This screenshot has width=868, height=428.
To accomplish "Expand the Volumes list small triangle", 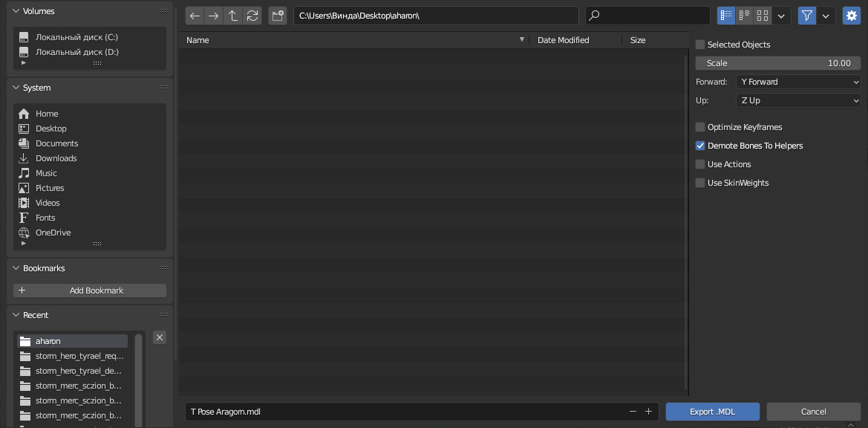I will click(x=23, y=63).
